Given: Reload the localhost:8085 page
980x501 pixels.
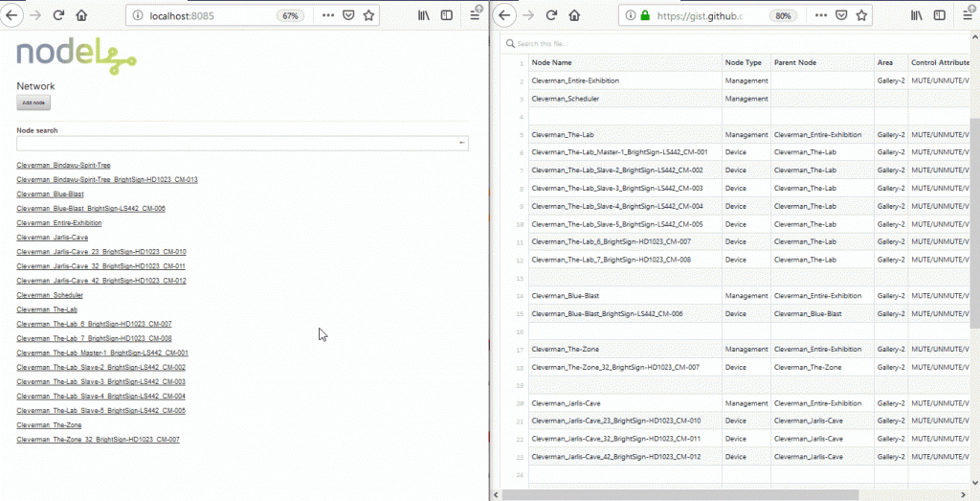Looking at the screenshot, I should pos(58,16).
